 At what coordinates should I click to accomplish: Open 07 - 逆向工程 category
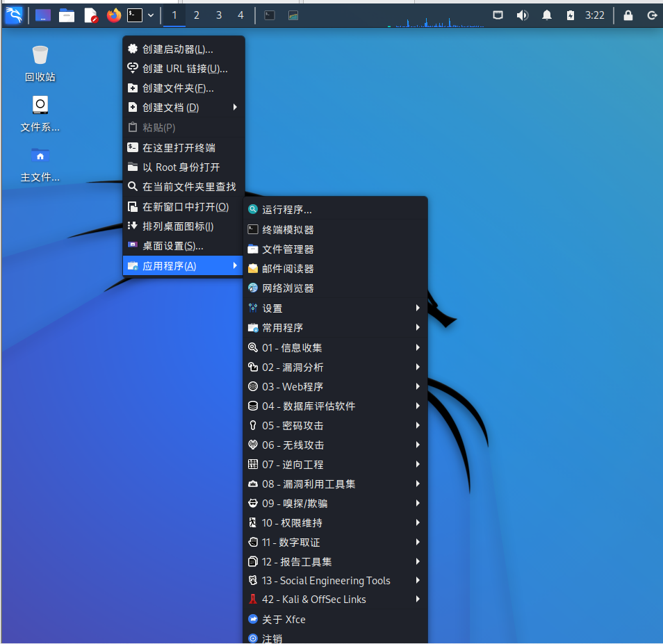(335, 464)
